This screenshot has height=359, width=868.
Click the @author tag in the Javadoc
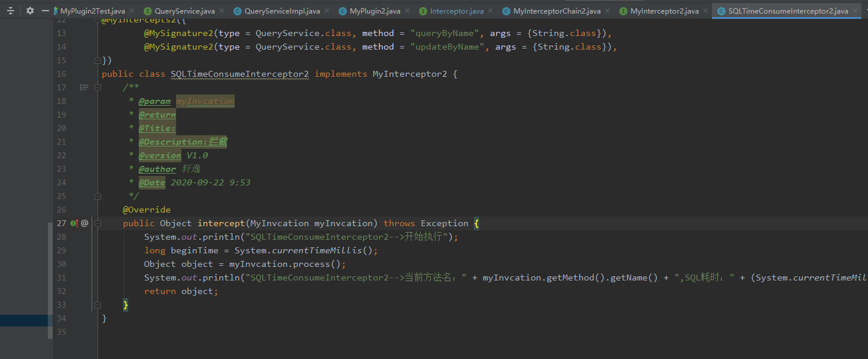tap(157, 169)
